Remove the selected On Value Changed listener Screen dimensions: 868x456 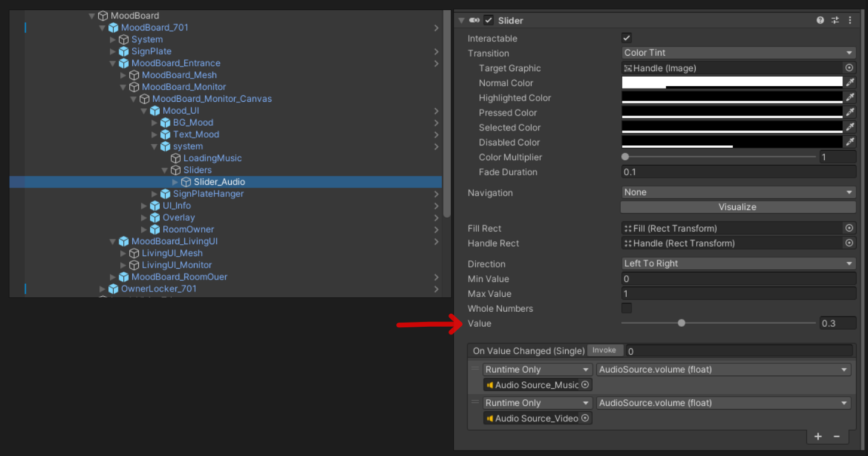[837, 437]
